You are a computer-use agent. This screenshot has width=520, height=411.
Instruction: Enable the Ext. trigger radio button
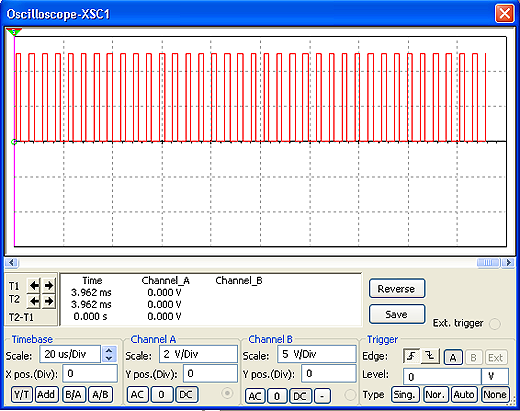coord(495,324)
